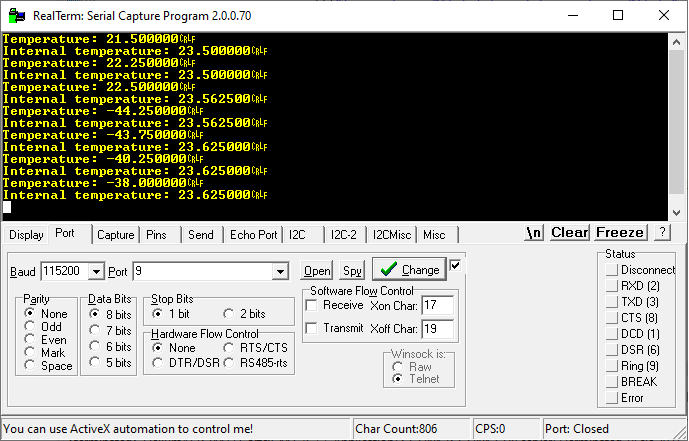689x441 pixels.
Task: Click the RealTerm app icon in title bar
Action: pyautogui.click(x=17, y=16)
